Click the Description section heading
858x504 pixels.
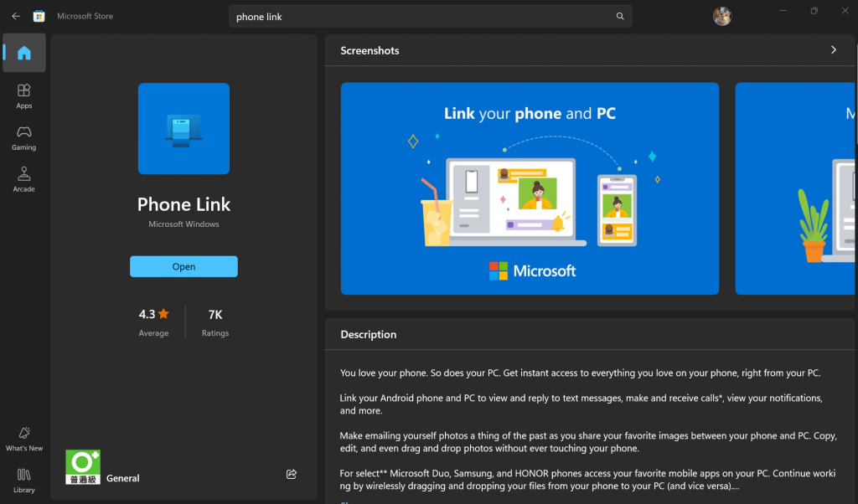click(x=369, y=335)
